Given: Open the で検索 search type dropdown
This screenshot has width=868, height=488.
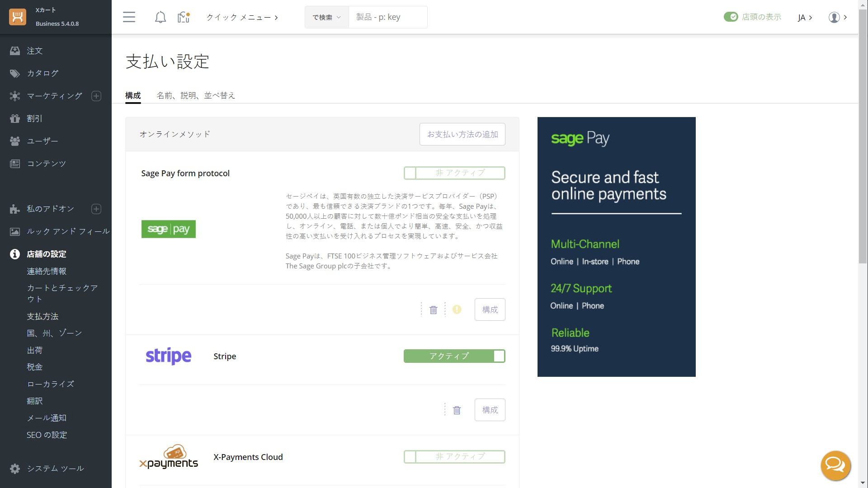Looking at the screenshot, I should [x=326, y=17].
